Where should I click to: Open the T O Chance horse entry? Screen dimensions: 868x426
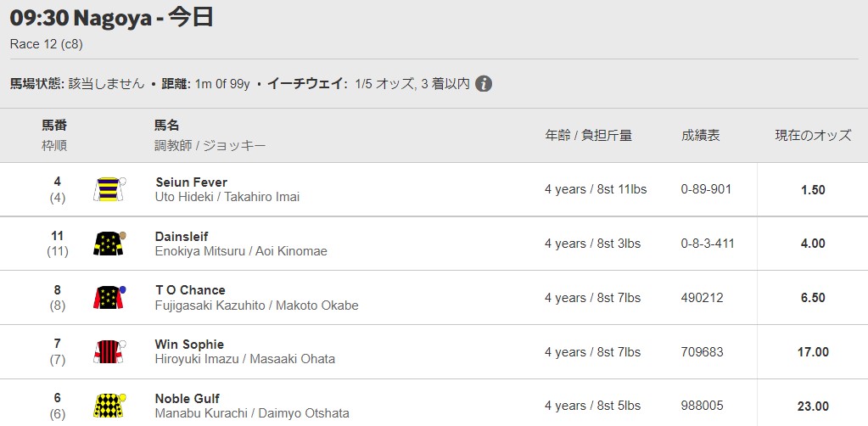click(x=190, y=290)
